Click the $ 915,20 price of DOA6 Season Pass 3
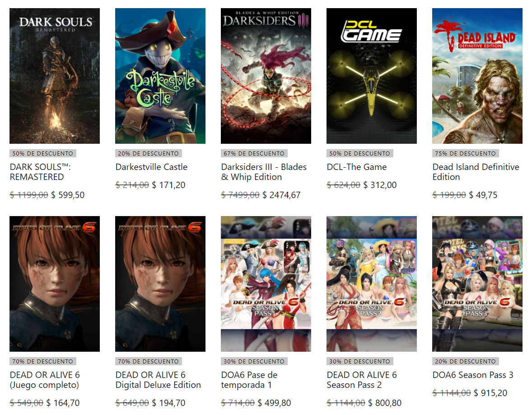Viewport: 532px width, 415px height. pyautogui.click(x=490, y=393)
